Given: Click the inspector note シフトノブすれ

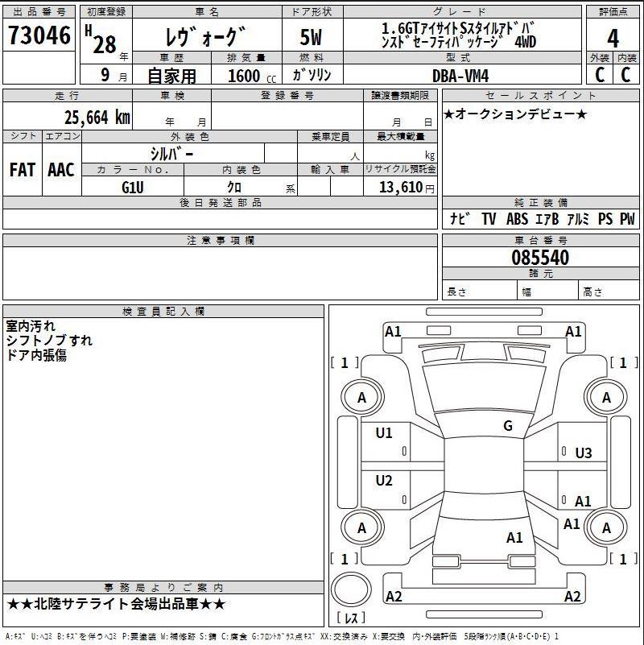Looking at the screenshot, I should (x=49, y=340).
